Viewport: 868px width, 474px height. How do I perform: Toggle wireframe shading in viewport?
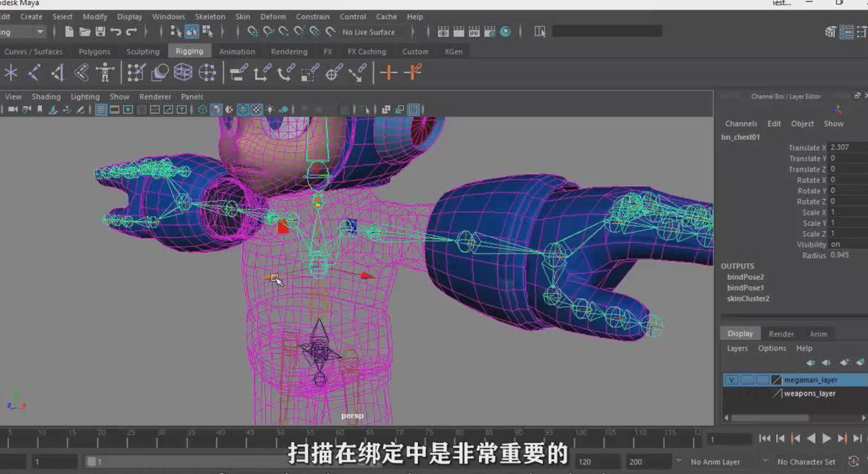pyautogui.click(x=202, y=109)
